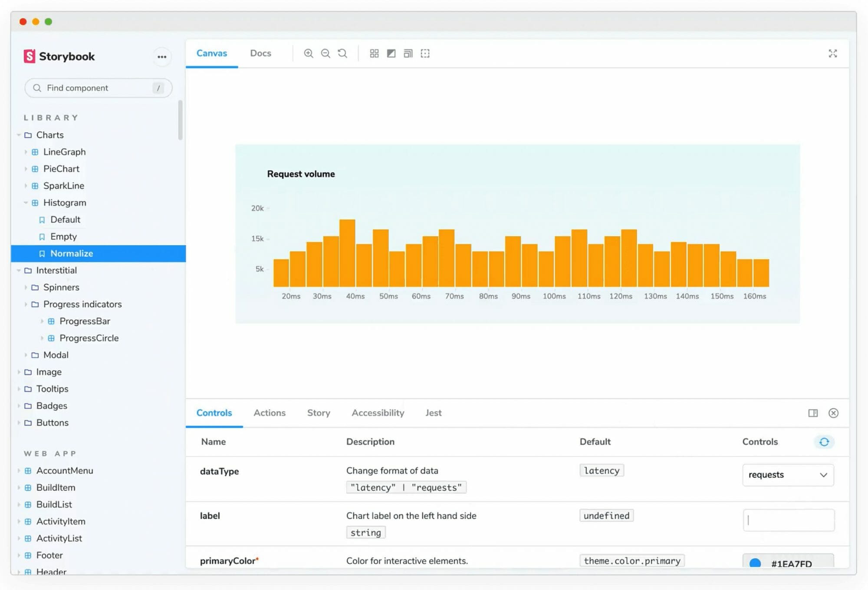Open the Accessibility panel tab
Image resolution: width=868 pixels, height=590 pixels.
(378, 413)
